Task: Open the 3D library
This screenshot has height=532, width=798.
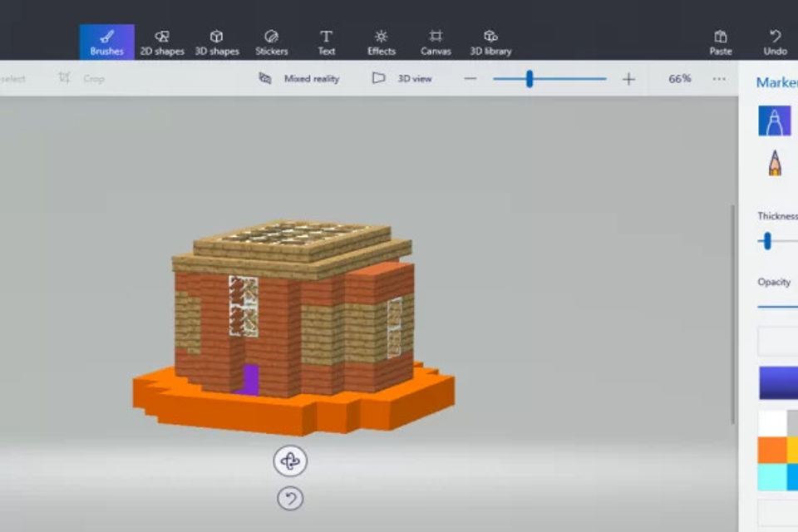Action: 490,42
